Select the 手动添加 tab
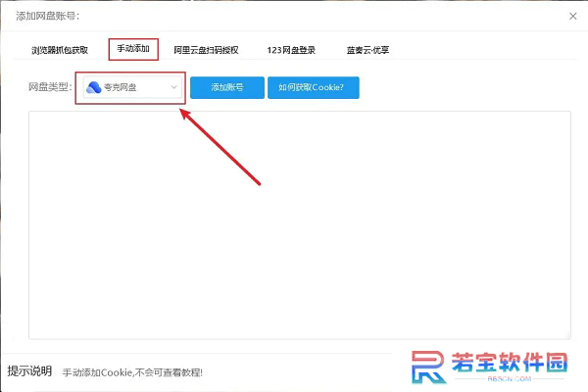 click(x=133, y=49)
